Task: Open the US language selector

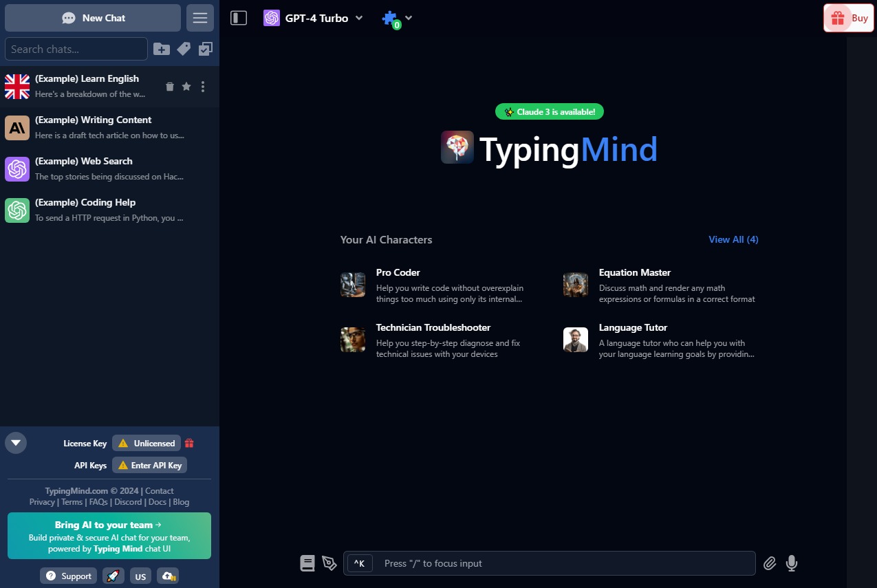Action: (x=140, y=576)
